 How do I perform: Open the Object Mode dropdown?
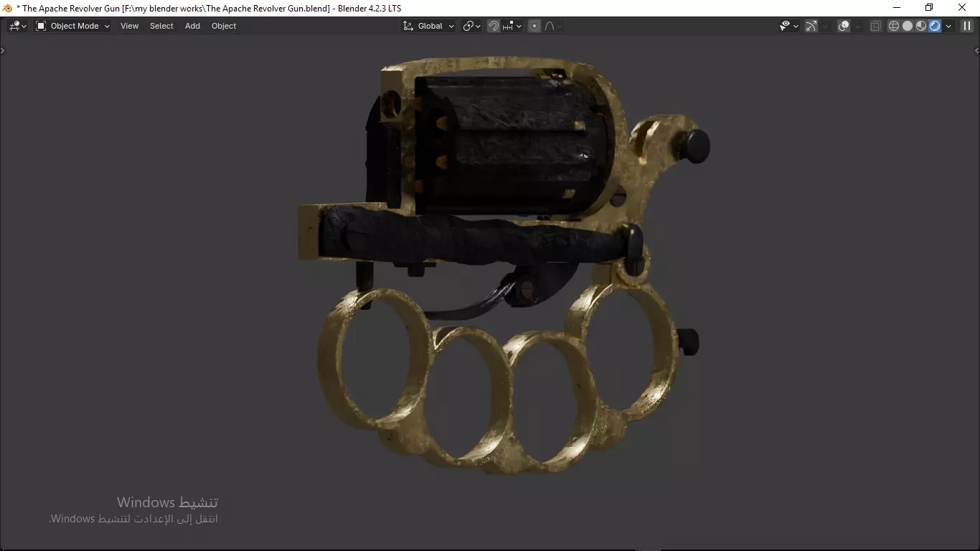point(73,26)
